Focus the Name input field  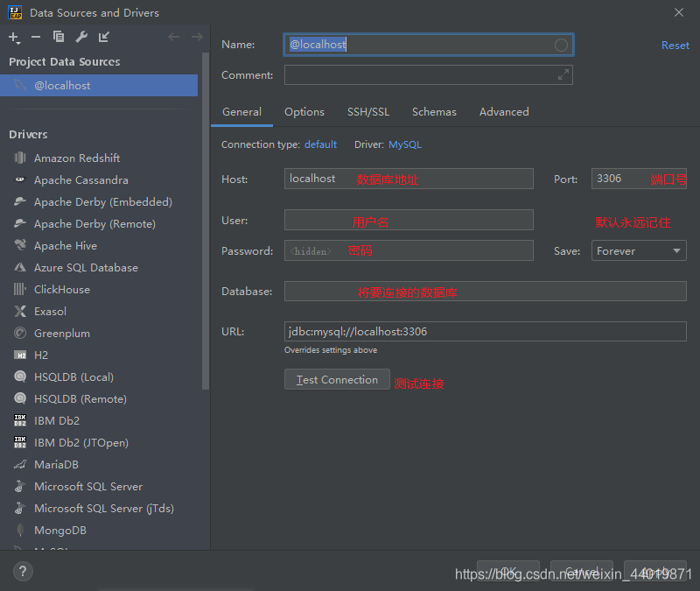429,45
